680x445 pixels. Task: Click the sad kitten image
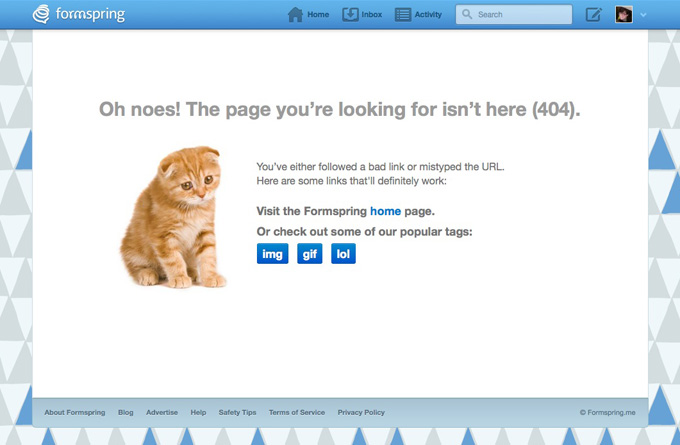[173, 217]
